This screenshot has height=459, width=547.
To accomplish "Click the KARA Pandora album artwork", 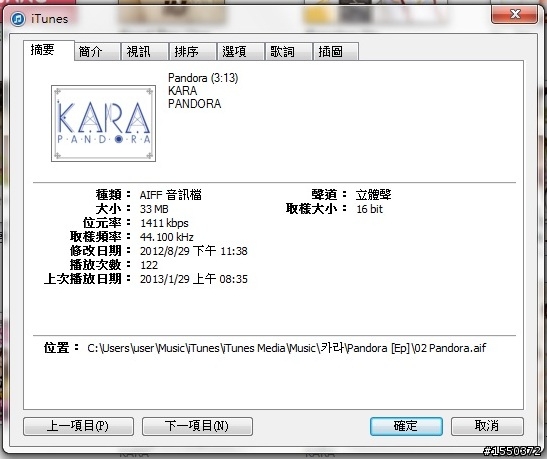I will click(x=103, y=123).
